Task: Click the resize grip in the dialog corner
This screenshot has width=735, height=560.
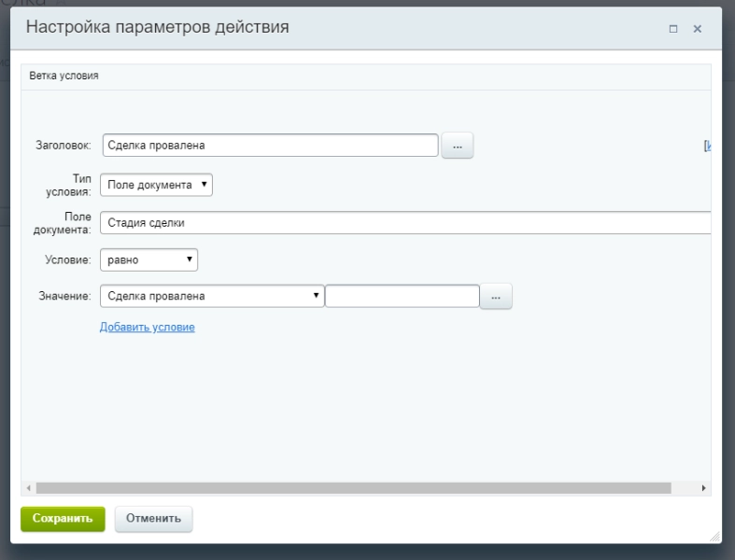Action: 714,537
